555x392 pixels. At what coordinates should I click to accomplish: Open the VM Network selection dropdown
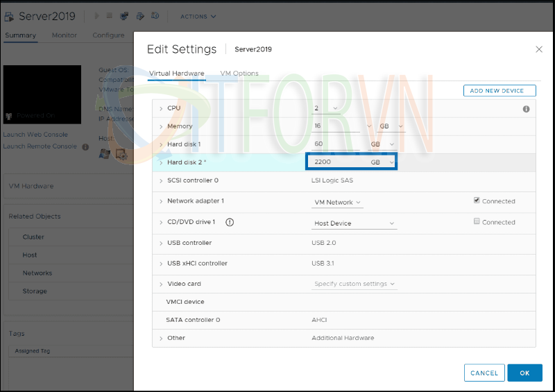[337, 203]
